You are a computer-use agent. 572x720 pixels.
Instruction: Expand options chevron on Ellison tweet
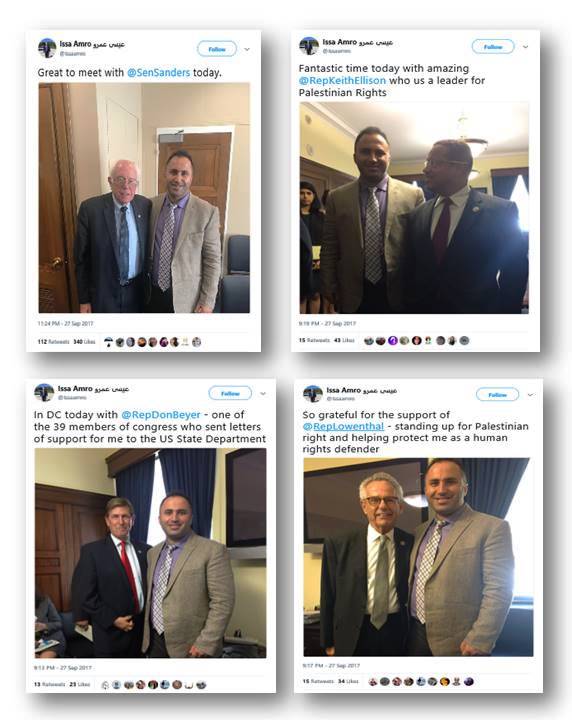click(525, 47)
